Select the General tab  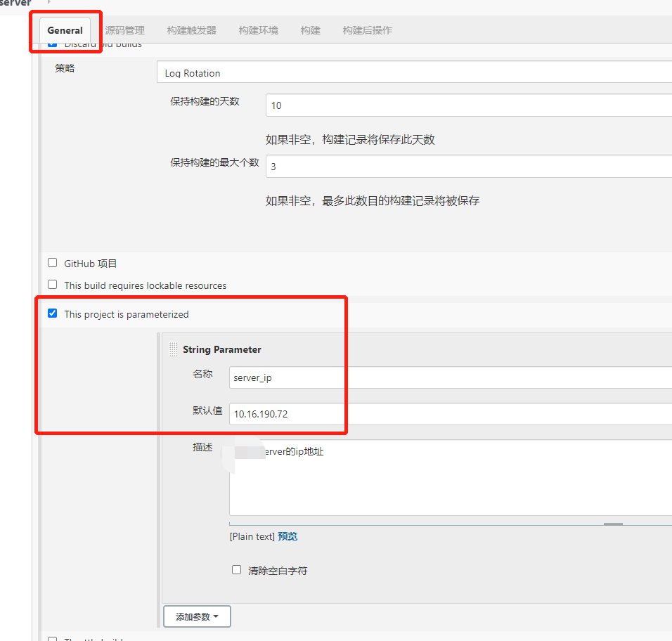[65, 30]
